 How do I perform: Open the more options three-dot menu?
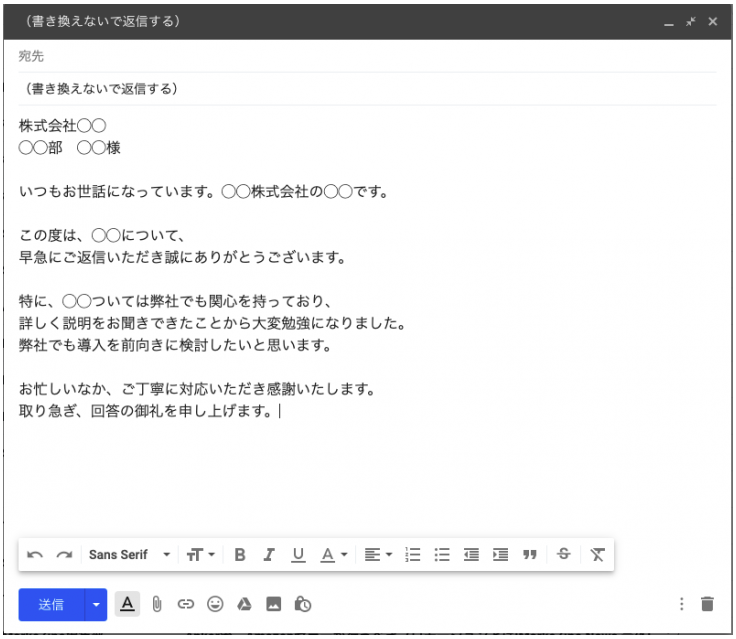(682, 603)
